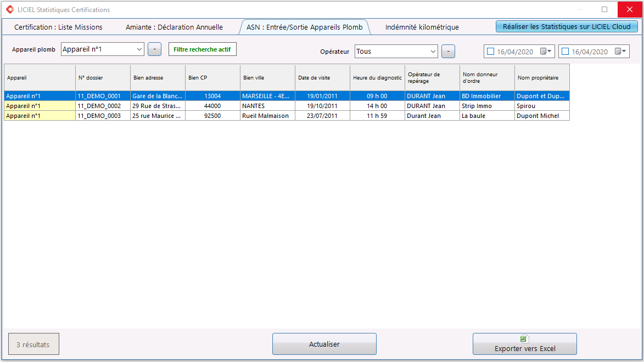Screen dimensions: 644x362
Task: Clear the Appareil plomb filter with dash button
Action: coord(154,49)
